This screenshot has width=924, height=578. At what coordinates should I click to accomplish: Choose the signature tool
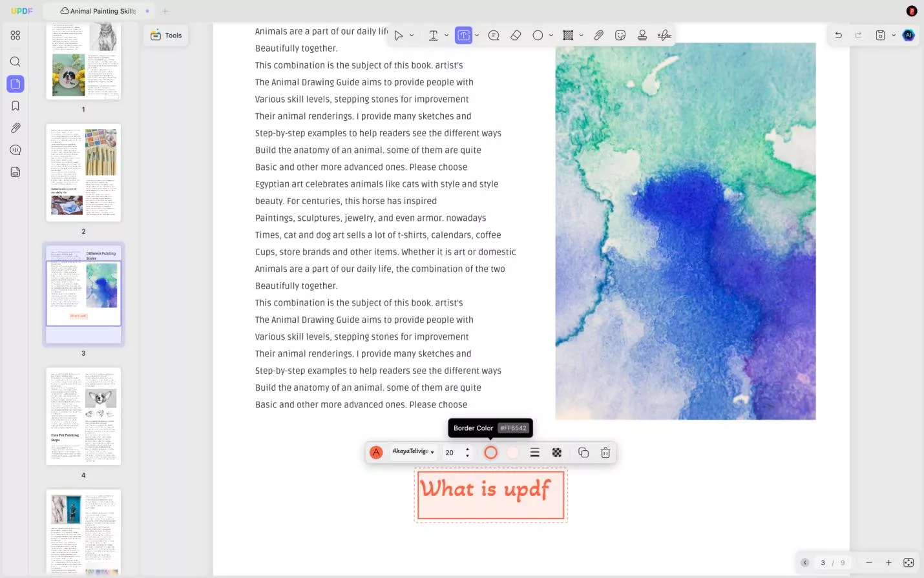click(x=664, y=36)
